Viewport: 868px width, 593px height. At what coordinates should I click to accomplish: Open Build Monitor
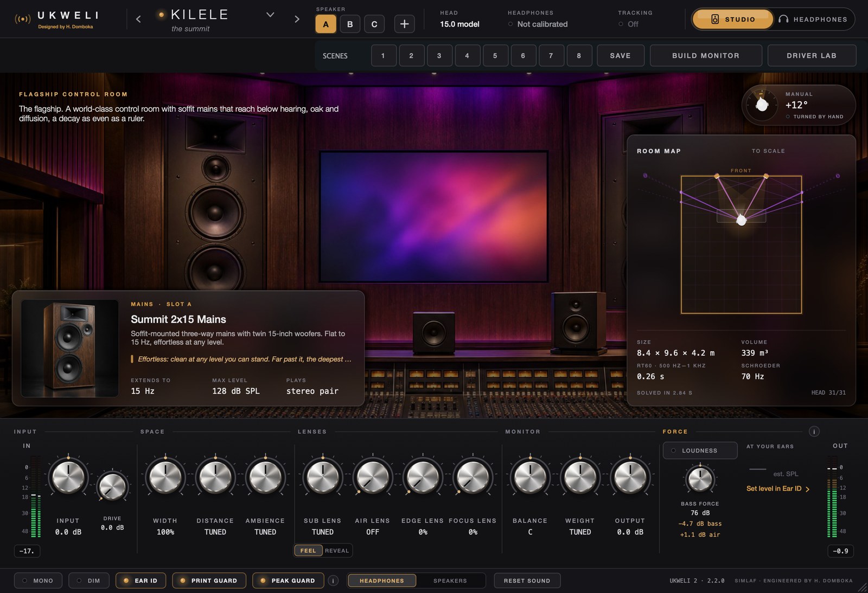coord(706,55)
